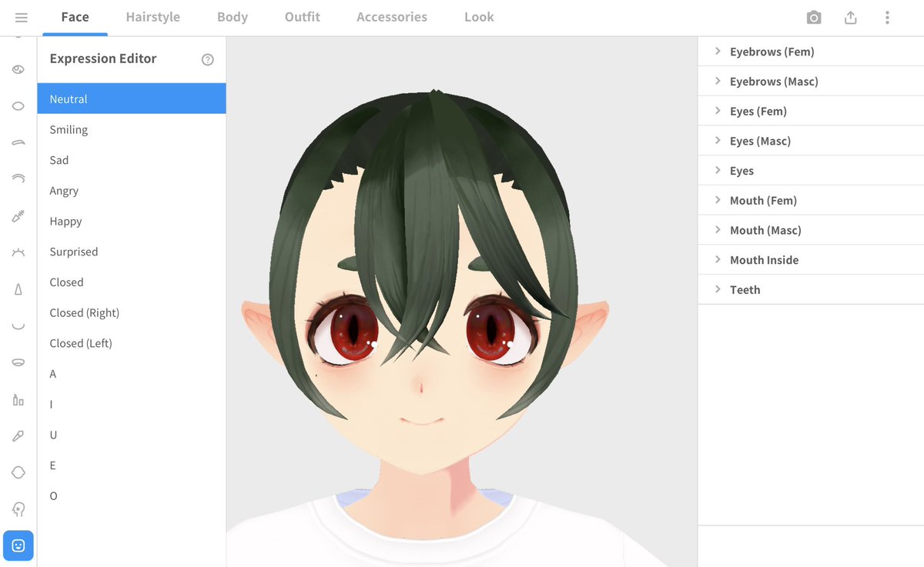Switch to the Outfit tab
Screen dimensions: 924x567
[303, 17]
